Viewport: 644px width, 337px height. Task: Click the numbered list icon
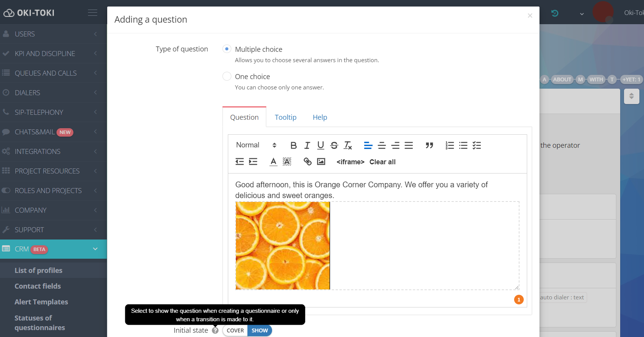pyautogui.click(x=450, y=145)
